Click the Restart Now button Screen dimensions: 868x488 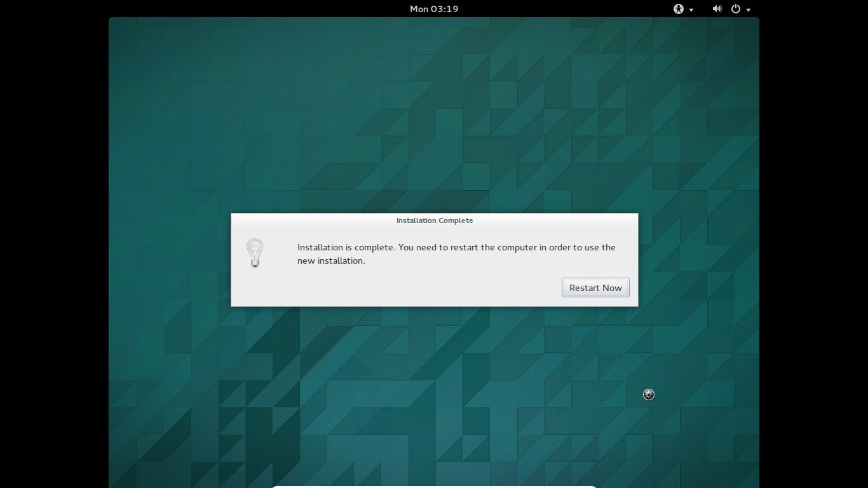(x=595, y=288)
